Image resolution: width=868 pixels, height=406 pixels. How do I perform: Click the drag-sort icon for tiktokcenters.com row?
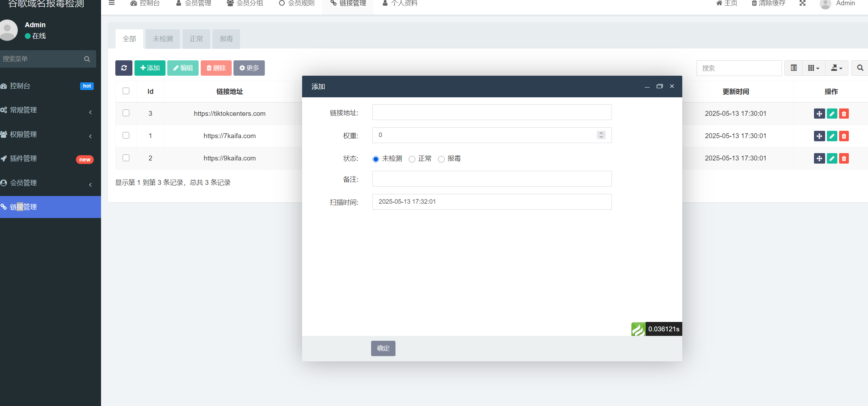tap(819, 114)
